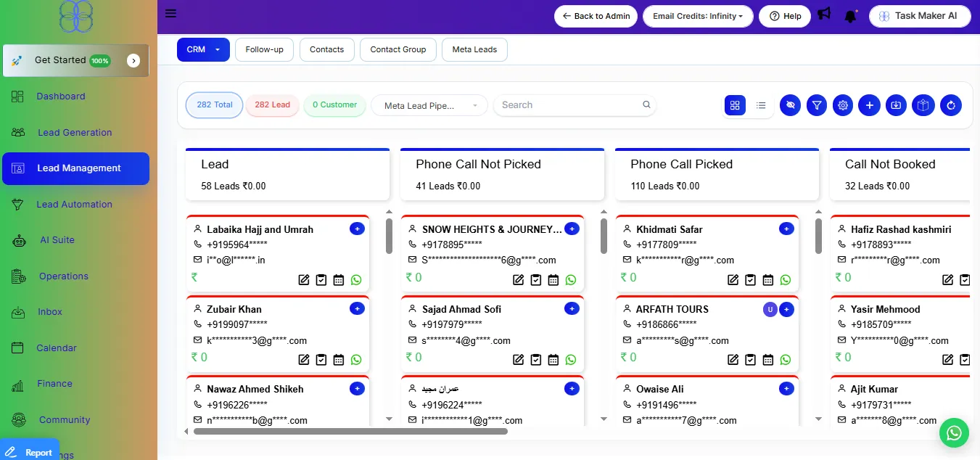Open WhatsApp chat for Sajad Ahmad Sofi
This screenshot has width=980, height=460.
pyautogui.click(x=570, y=359)
